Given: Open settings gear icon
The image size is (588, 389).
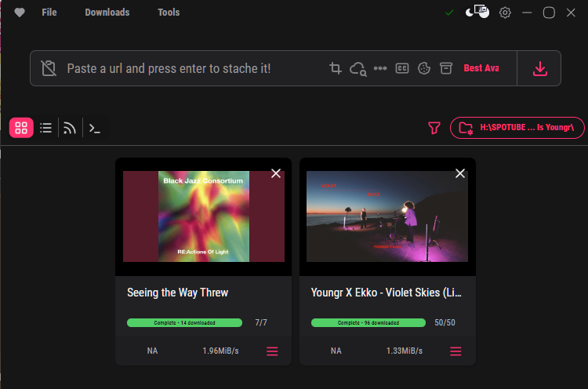Looking at the screenshot, I should [505, 13].
